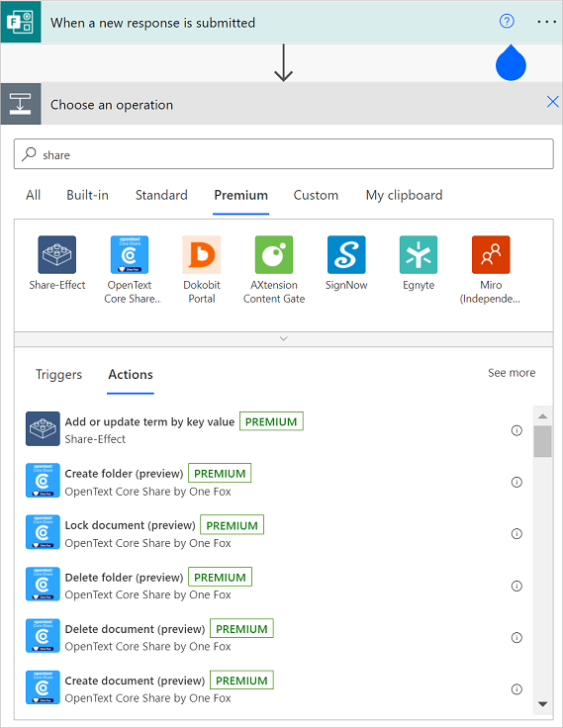Click OpenText icon beside Create document
The width and height of the screenshot is (563, 728).
click(43, 687)
